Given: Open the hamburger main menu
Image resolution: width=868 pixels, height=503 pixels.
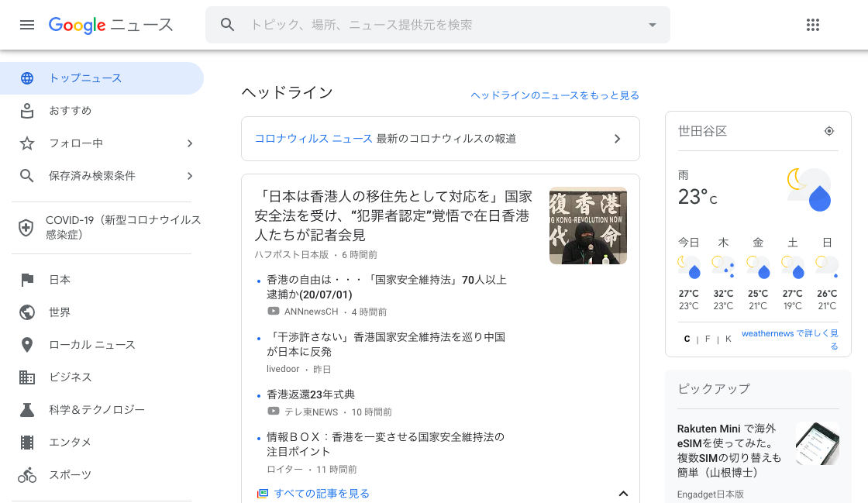Looking at the screenshot, I should pos(27,25).
